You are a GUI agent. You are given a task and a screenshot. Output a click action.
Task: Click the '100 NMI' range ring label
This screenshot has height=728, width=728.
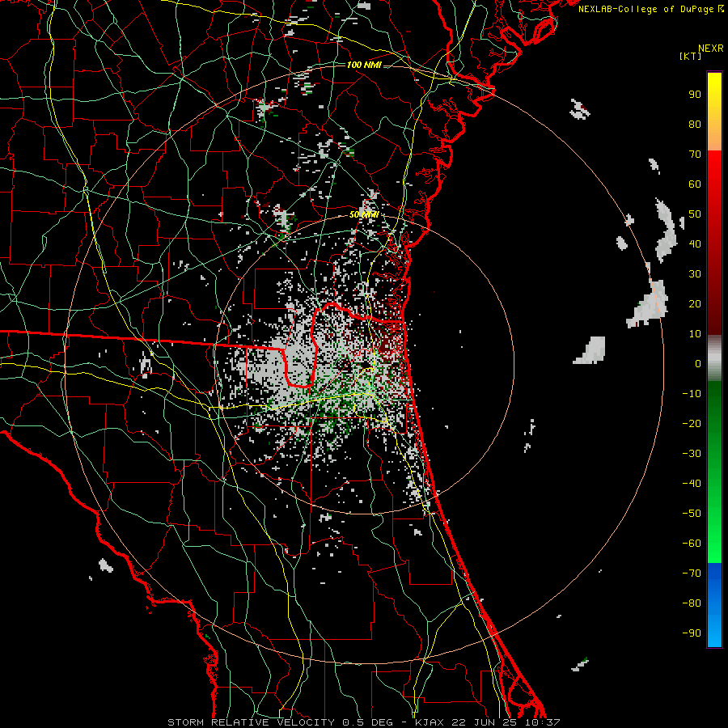[x=364, y=65]
